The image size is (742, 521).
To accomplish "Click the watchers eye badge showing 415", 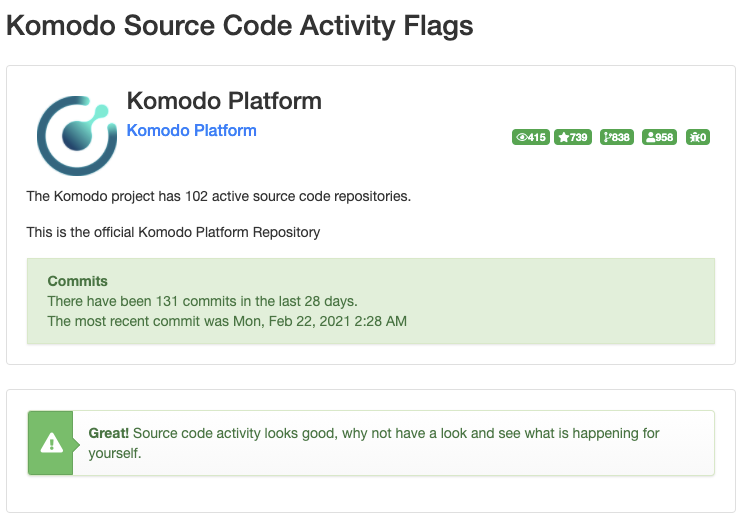I will pyautogui.click(x=530, y=137).
